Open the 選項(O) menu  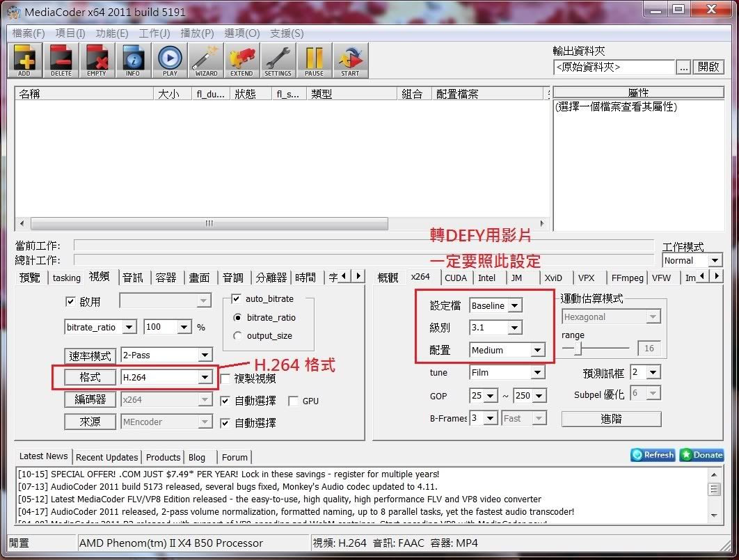241,33
